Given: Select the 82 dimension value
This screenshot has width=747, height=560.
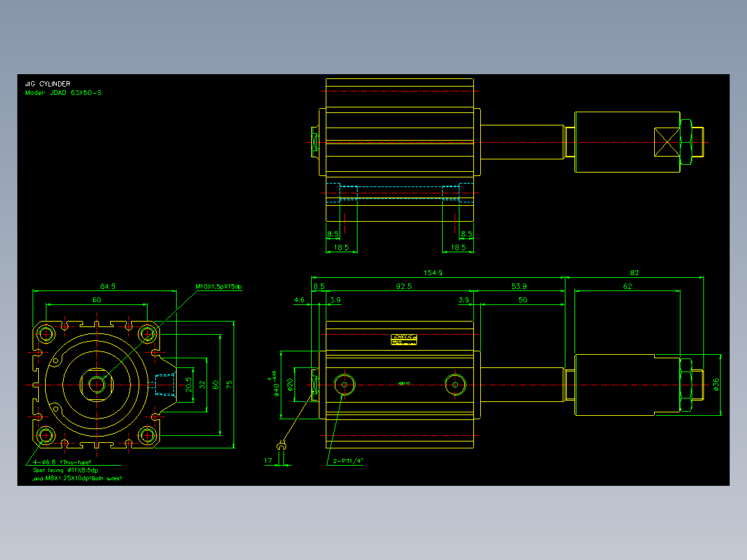Looking at the screenshot, I should click(634, 273).
